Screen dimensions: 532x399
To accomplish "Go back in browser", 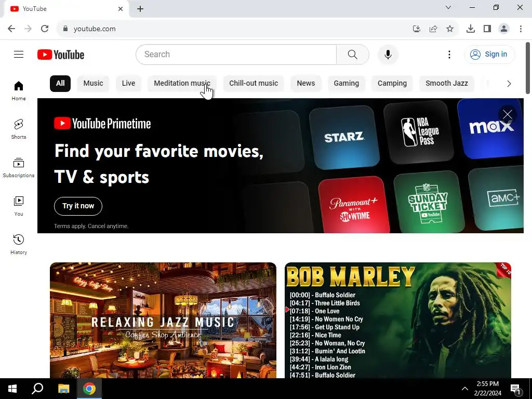I will tap(11, 29).
